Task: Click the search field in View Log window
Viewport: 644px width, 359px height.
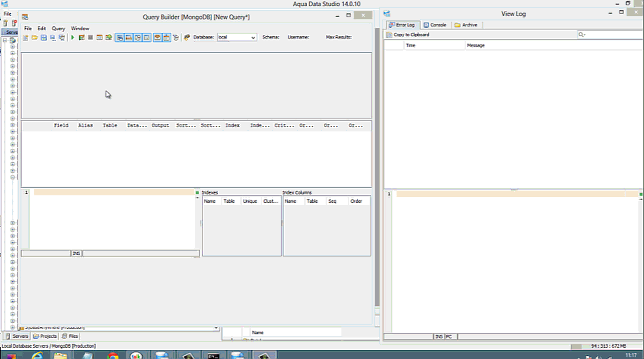Action: click(x=610, y=35)
